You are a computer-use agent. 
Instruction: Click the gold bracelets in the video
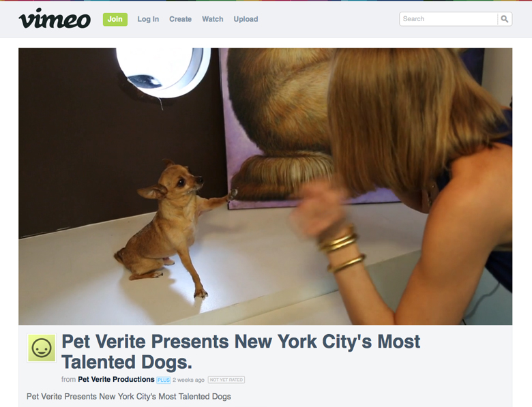(341, 250)
